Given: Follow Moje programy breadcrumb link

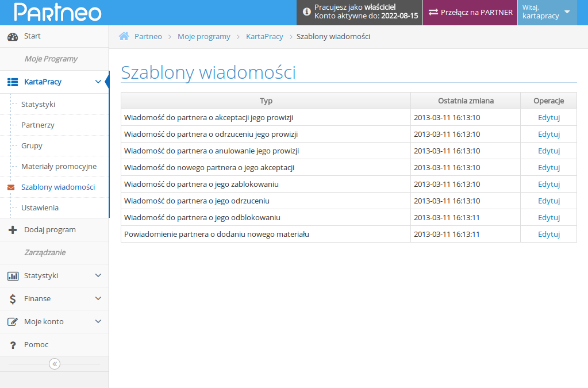Looking at the screenshot, I should tap(204, 36).
